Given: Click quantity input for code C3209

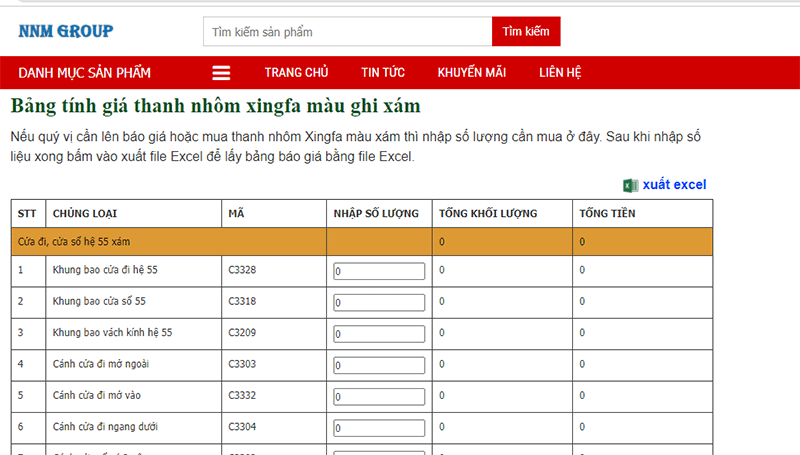Looking at the screenshot, I should 379,334.
